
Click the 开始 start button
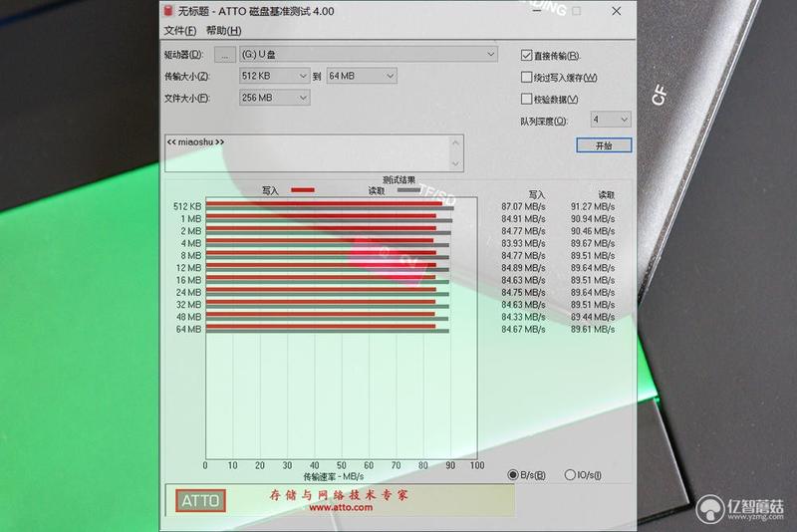coord(604,145)
